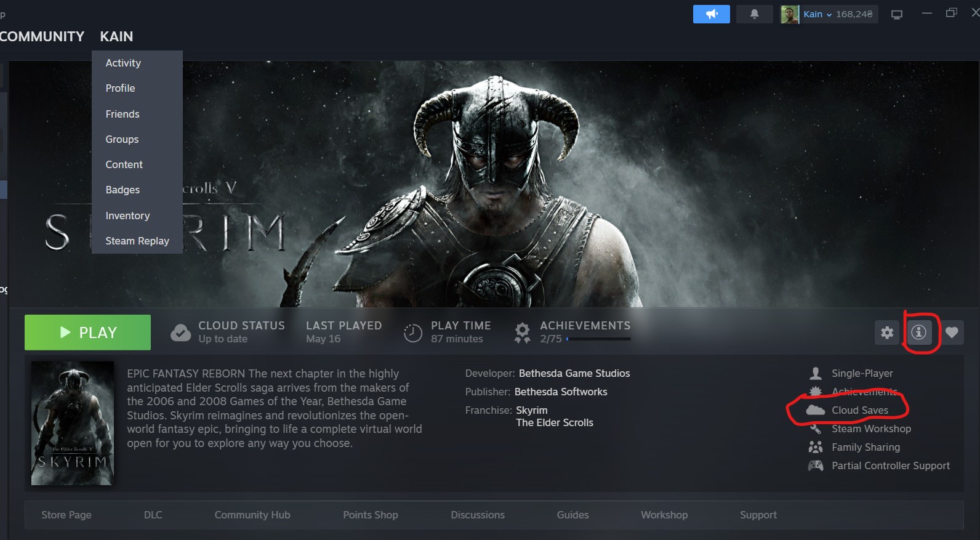Select Inventory from the Kain menu
Screen dimensions: 980x540
[x=137, y=216]
